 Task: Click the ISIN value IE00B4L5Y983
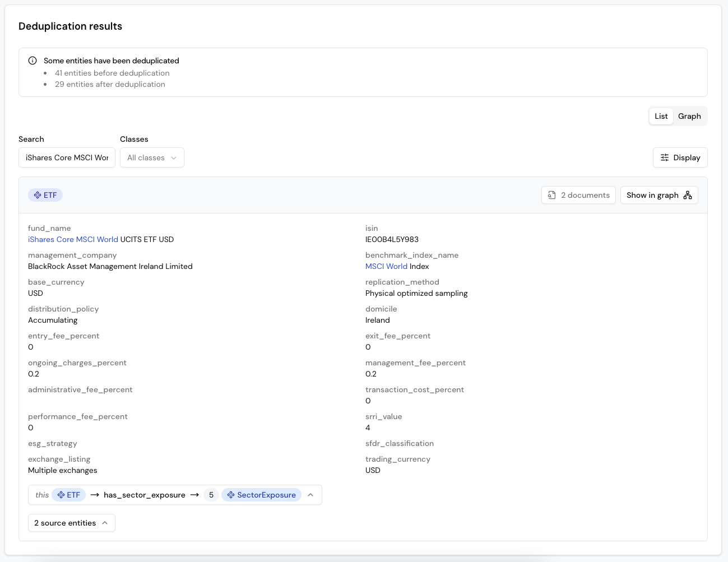point(392,239)
